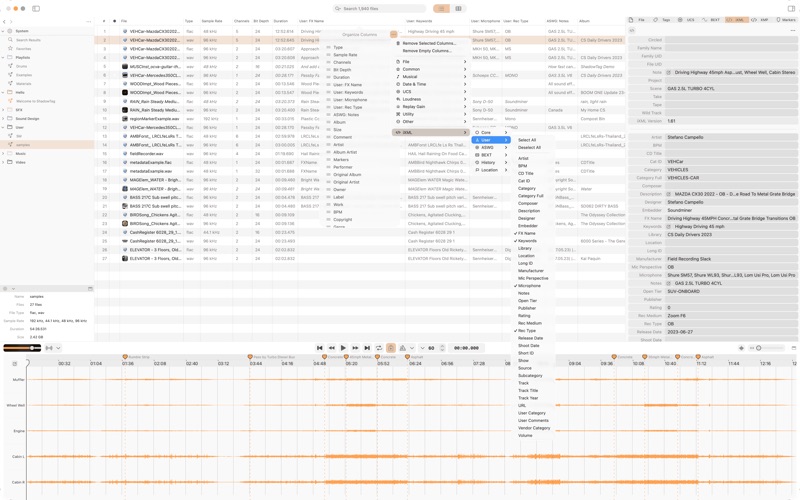Viewport: 800px width, 500px height.
Task: Click the tempo stepper beside value 60
Action: pos(442,348)
